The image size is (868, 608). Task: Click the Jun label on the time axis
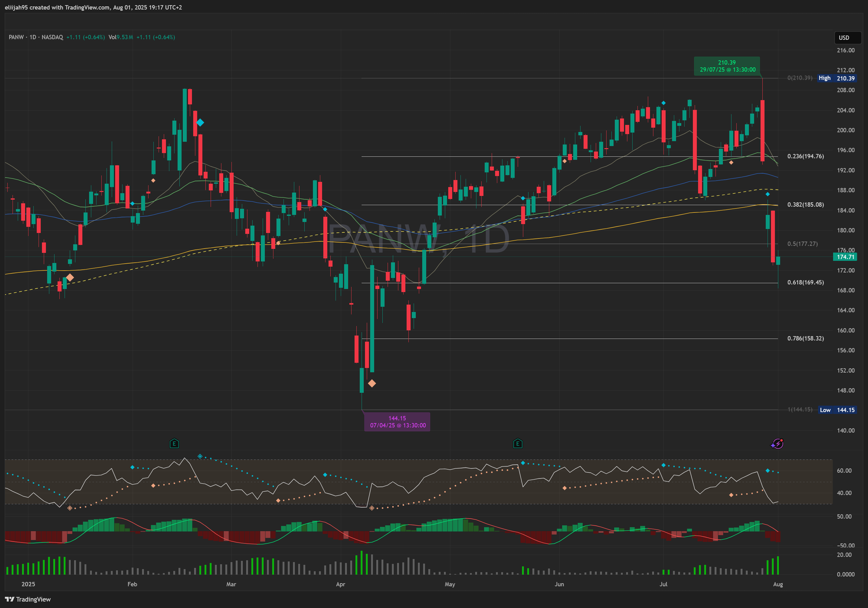click(x=559, y=584)
